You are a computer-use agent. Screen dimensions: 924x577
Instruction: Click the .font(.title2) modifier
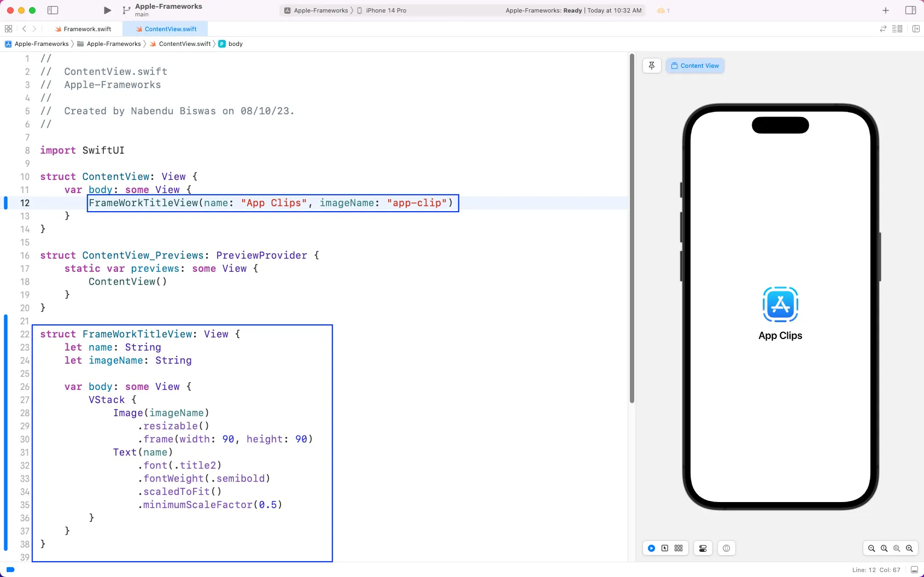179,465
